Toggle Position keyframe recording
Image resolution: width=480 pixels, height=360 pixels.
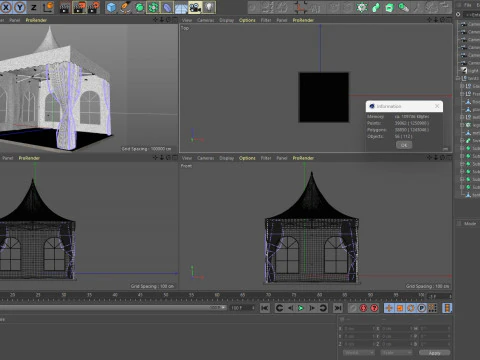(x=389, y=308)
